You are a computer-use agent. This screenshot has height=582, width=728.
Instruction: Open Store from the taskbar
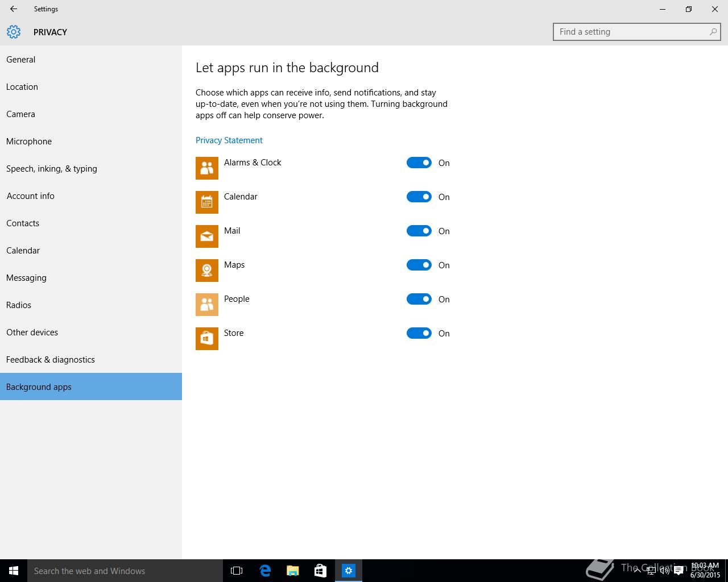[321, 571]
